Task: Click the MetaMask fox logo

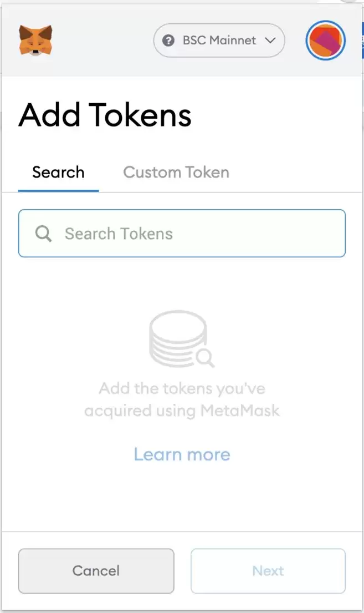Action: 35,40
